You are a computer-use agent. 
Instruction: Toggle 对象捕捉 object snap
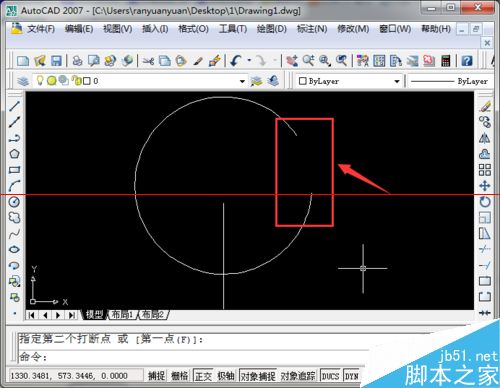pyautogui.click(x=258, y=376)
